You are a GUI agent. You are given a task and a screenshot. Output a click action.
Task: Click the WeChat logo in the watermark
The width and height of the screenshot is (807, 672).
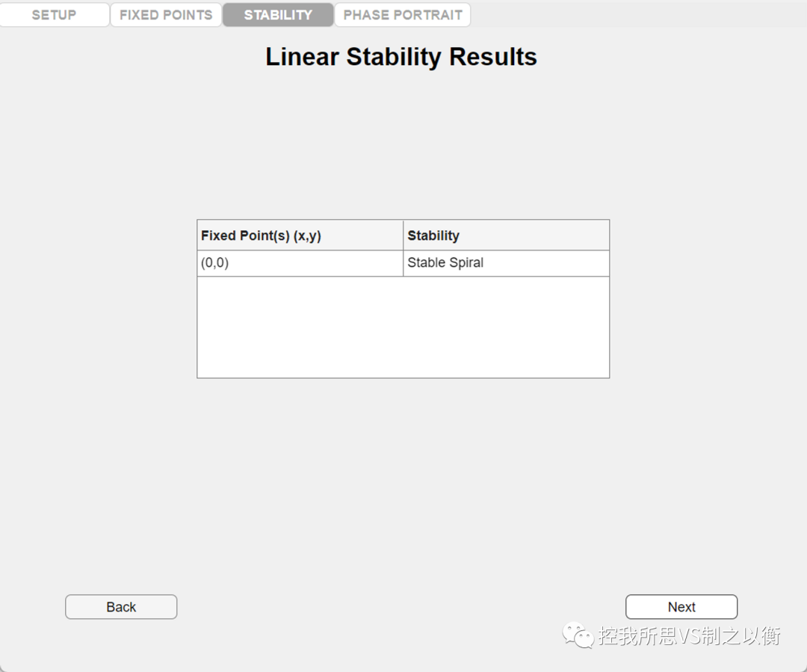[578, 635]
